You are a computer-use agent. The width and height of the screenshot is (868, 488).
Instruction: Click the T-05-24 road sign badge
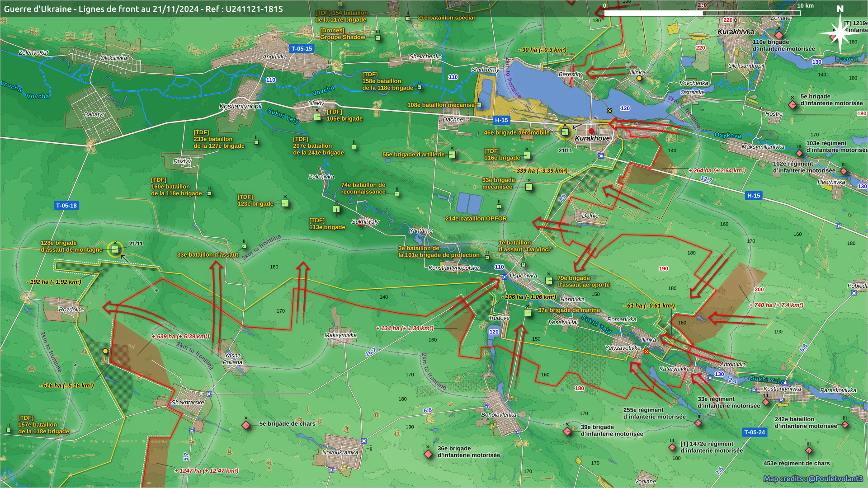tap(755, 432)
